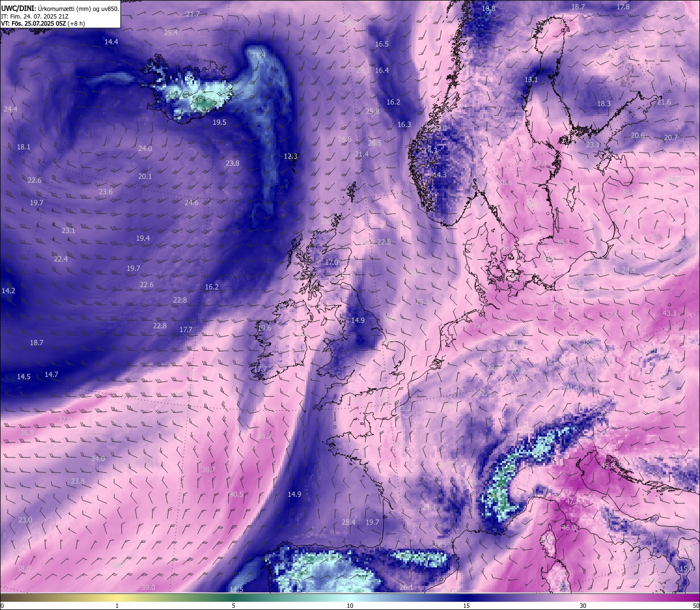Click the color scale label '0'

[2, 606]
